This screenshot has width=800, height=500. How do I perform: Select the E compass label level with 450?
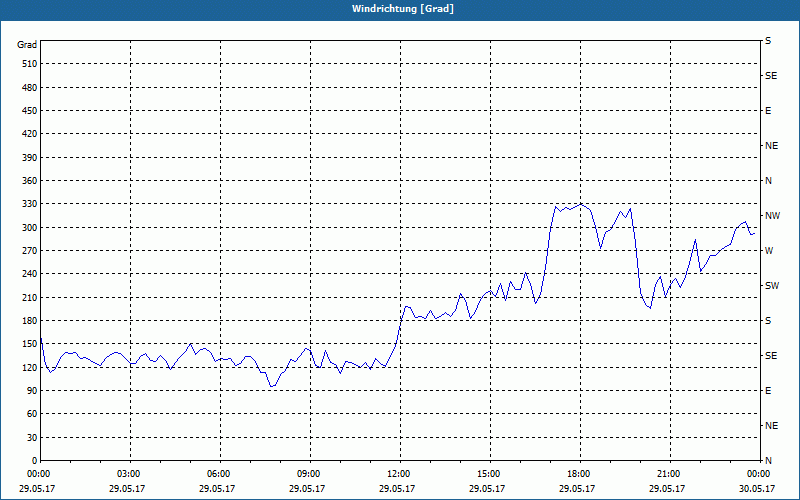(768, 111)
